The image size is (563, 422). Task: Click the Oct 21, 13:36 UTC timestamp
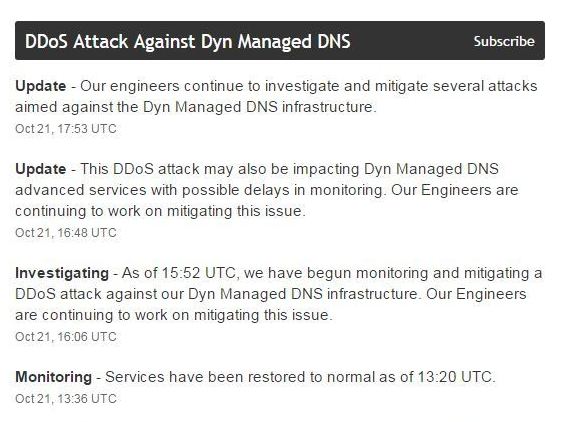[x=66, y=399]
